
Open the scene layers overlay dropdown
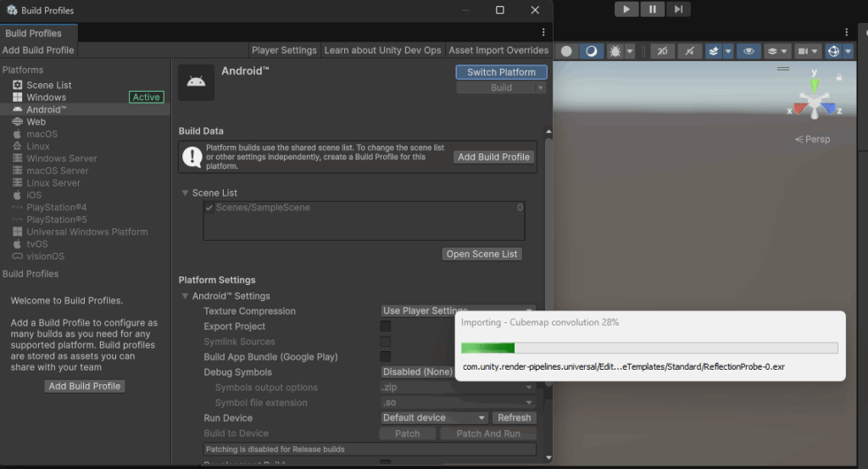pos(777,51)
